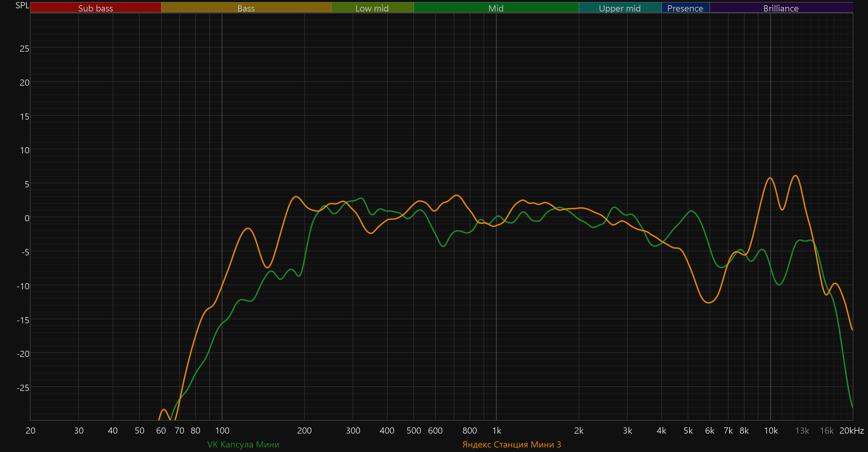Click the 20 Hz axis label
The height and width of the screenshot is (452, 868).
click(x=31, y=430)
